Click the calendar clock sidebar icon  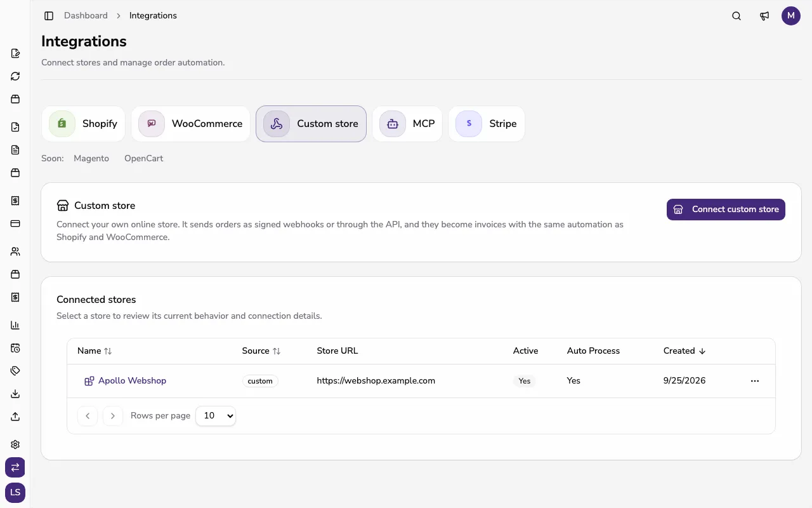pos(15,348)
